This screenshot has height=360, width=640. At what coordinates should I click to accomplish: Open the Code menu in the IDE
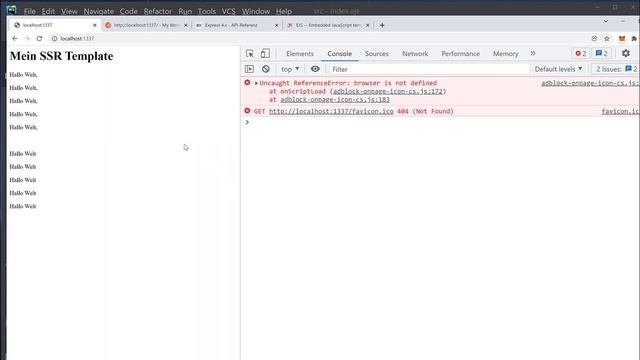point(129,11)
